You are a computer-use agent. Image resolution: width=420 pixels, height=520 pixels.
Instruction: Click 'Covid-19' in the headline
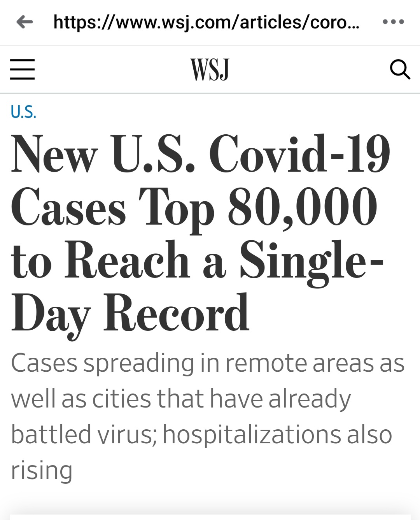[299, 154]
